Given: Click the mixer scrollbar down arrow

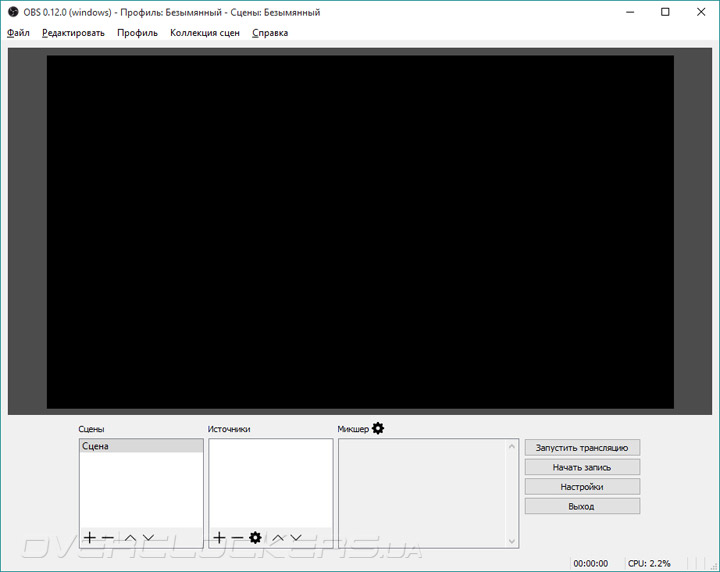Looking at the screenshot, I should [512, 541].
